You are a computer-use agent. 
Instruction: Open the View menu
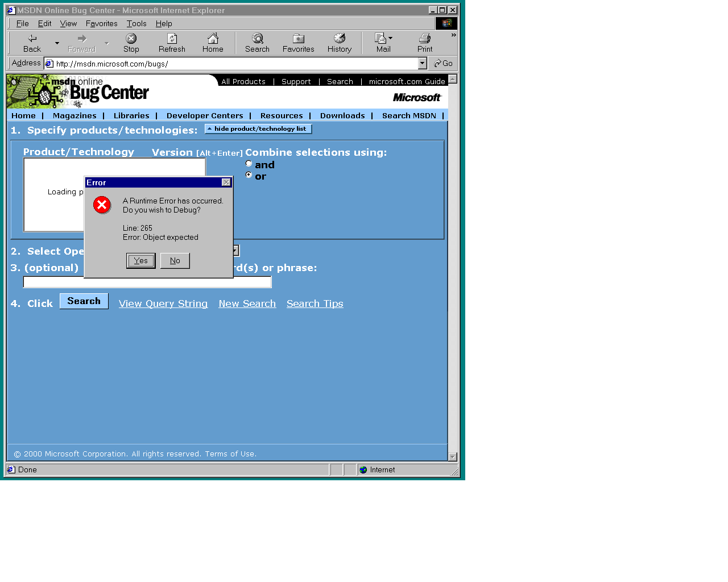click(68, 23)
